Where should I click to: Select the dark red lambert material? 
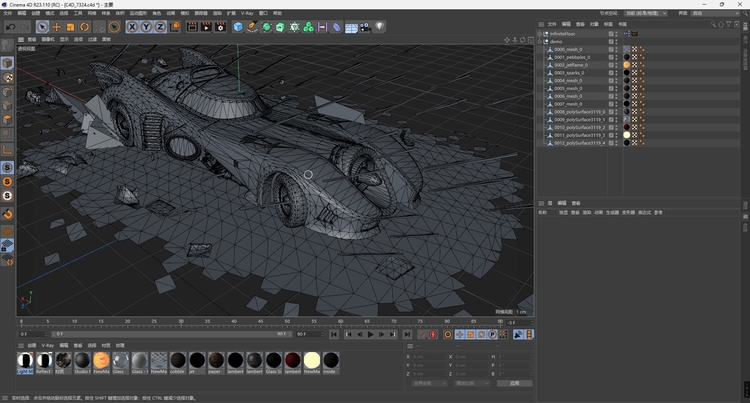coord(292,363)
